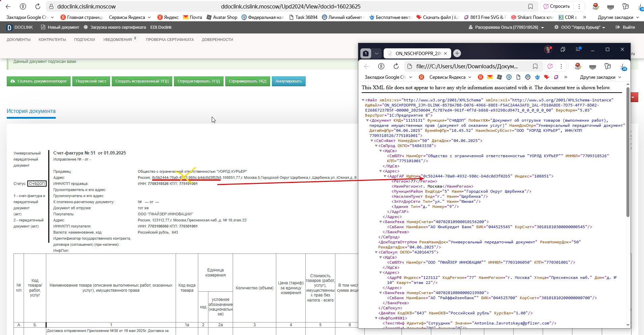Click the DOCLINK logo icon
644x335 pixels.
click(x=9, y=27)
